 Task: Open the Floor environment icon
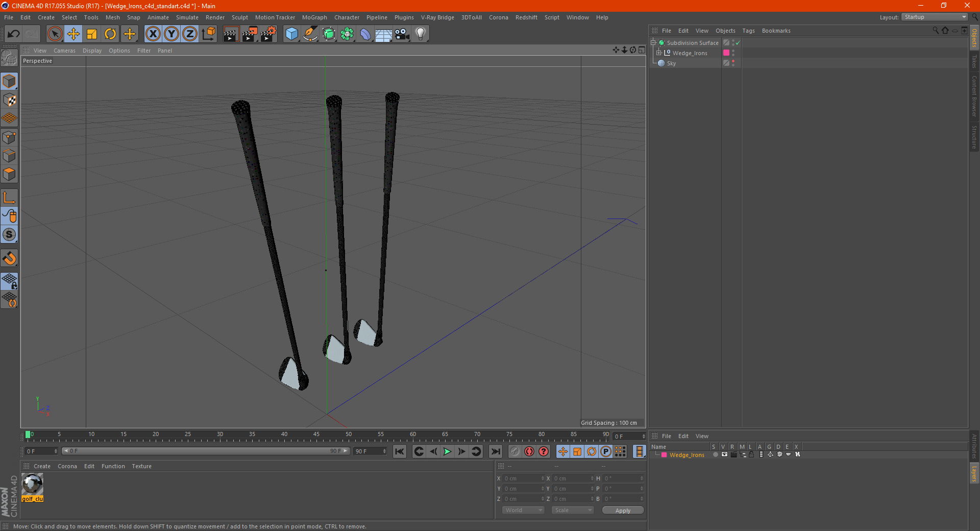point(383,34)
